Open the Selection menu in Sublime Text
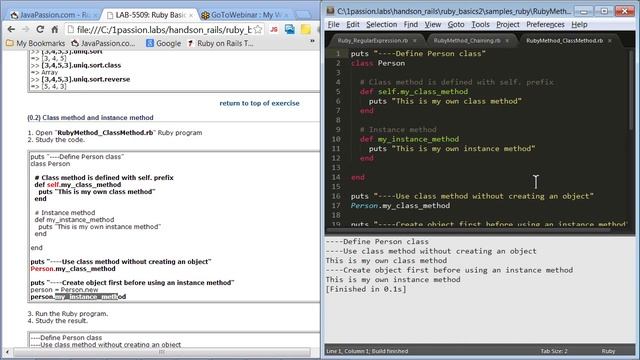The image size is (640, 360). tap(381, 24)
